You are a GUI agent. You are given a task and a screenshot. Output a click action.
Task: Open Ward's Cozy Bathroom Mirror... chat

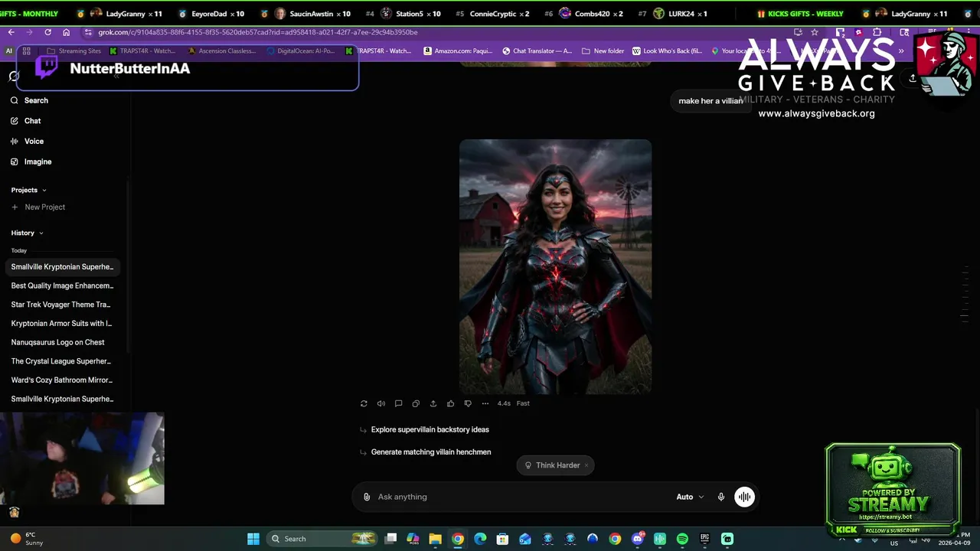[x=62, y=380]
